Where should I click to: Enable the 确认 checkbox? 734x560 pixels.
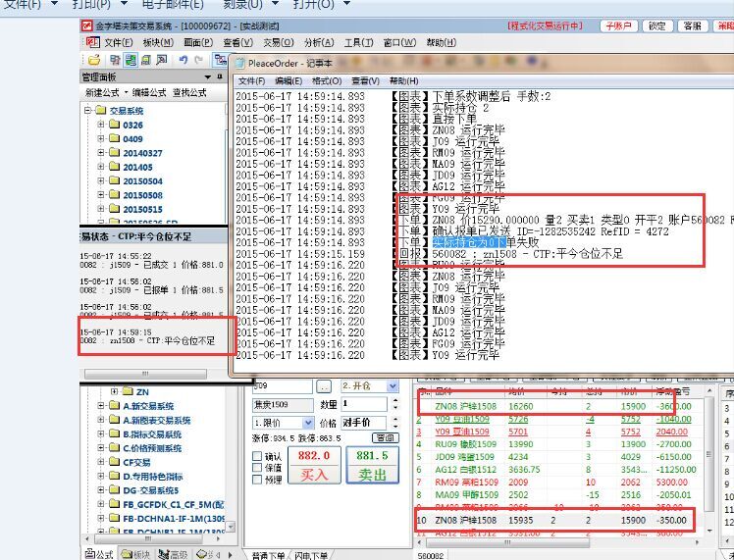click(x=258, y=456)
